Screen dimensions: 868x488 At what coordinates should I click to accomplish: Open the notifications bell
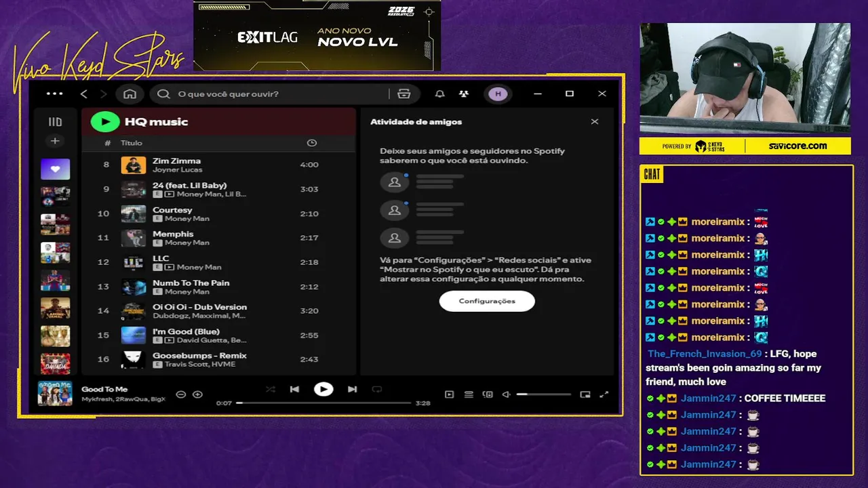(439, 94)
